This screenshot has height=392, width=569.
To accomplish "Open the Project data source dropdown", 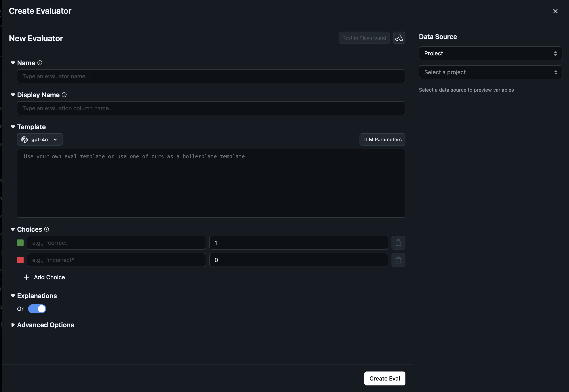I will point(490,53).
